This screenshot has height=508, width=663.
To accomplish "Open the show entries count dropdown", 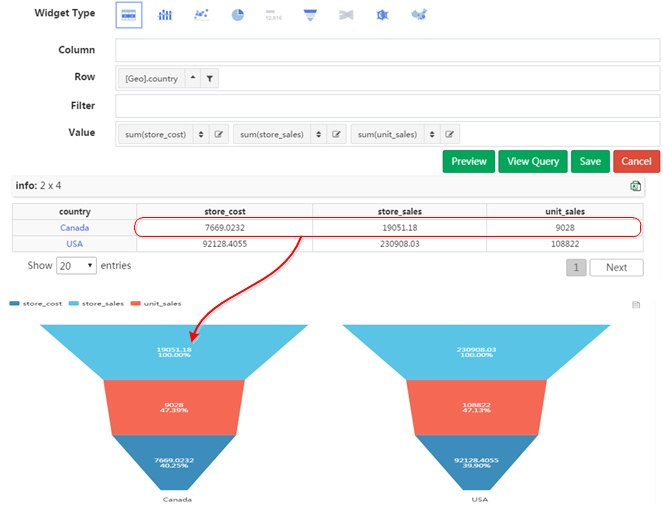I will [x=76, y=266].
